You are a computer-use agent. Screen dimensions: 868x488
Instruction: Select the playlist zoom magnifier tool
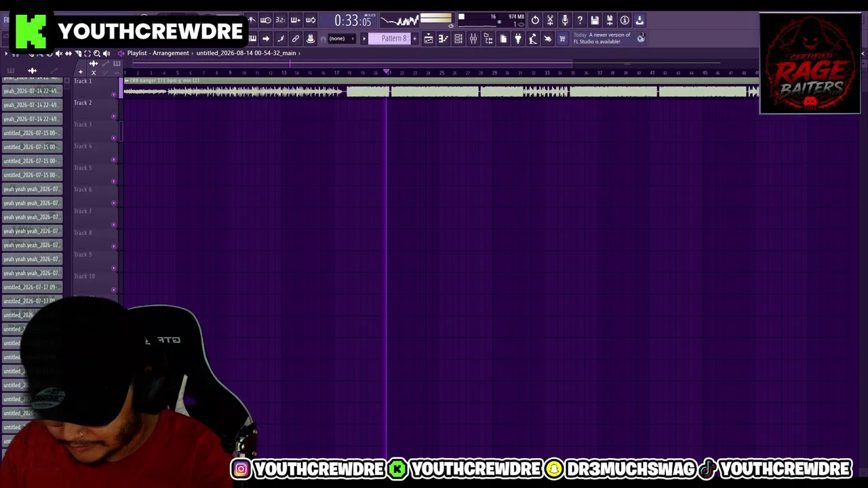coord(97,54)
